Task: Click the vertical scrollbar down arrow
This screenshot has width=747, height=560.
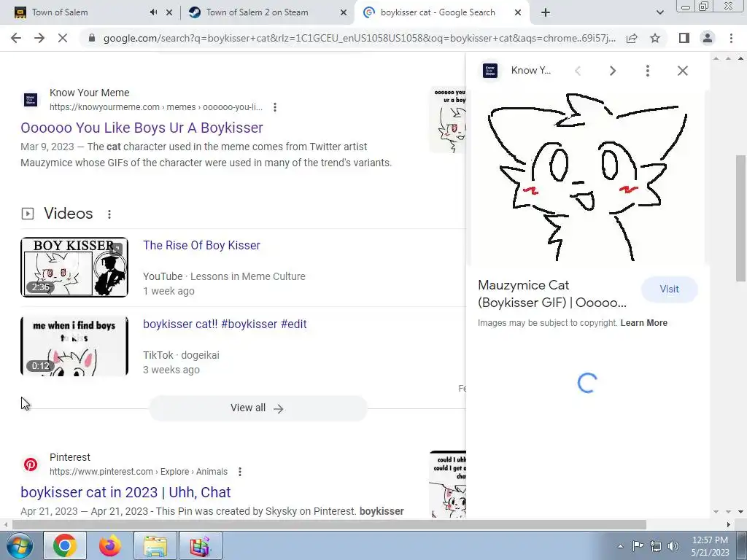Action: tap(741, 511)
